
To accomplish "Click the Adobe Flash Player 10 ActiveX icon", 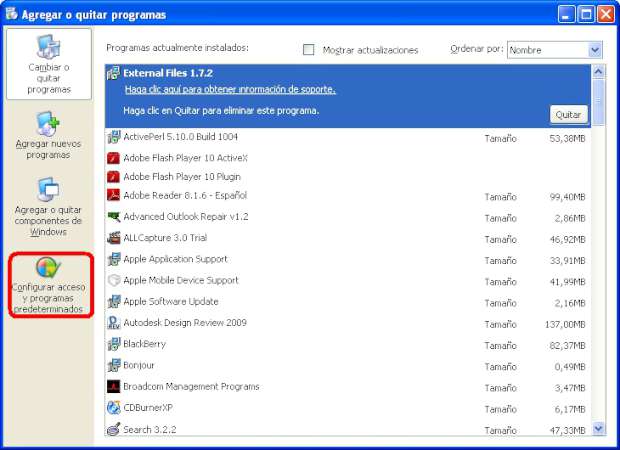I will pos(113,158).
